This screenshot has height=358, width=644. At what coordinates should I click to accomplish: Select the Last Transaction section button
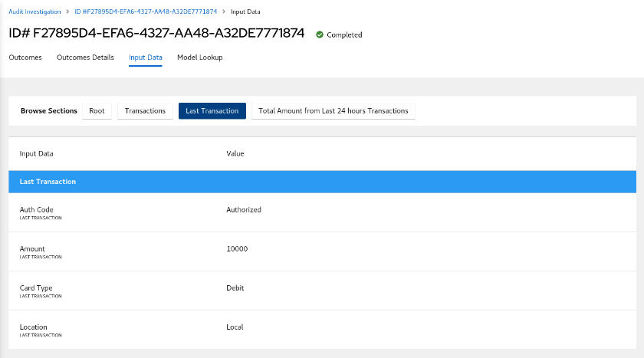pos(212,111)
